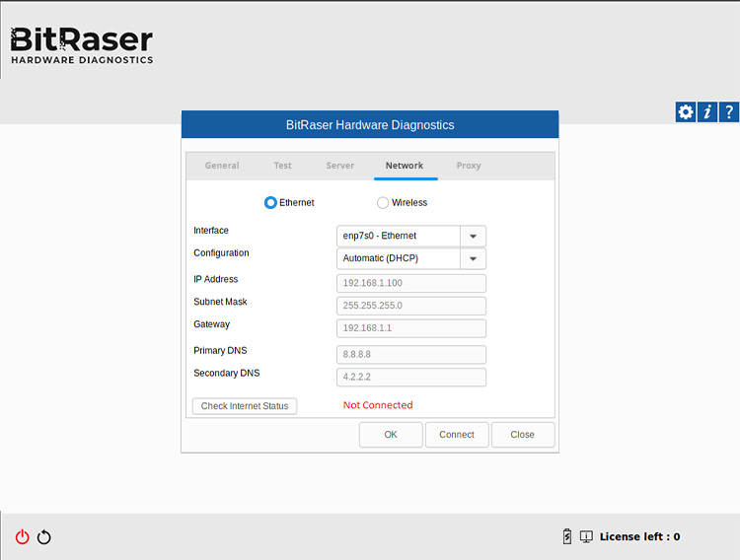Open the settings gear icon
The width and height of the screenshot is (740, 560).
[685, 112]
